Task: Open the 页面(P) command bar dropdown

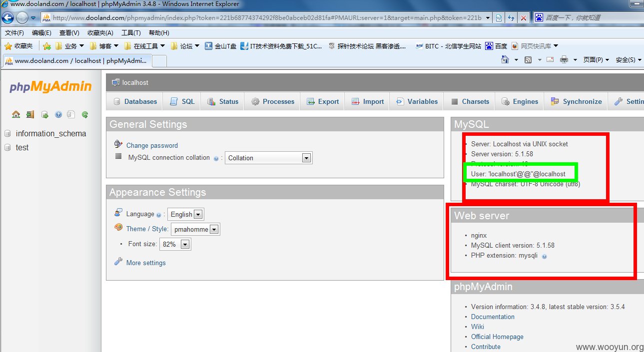Action: pos(596,60)
